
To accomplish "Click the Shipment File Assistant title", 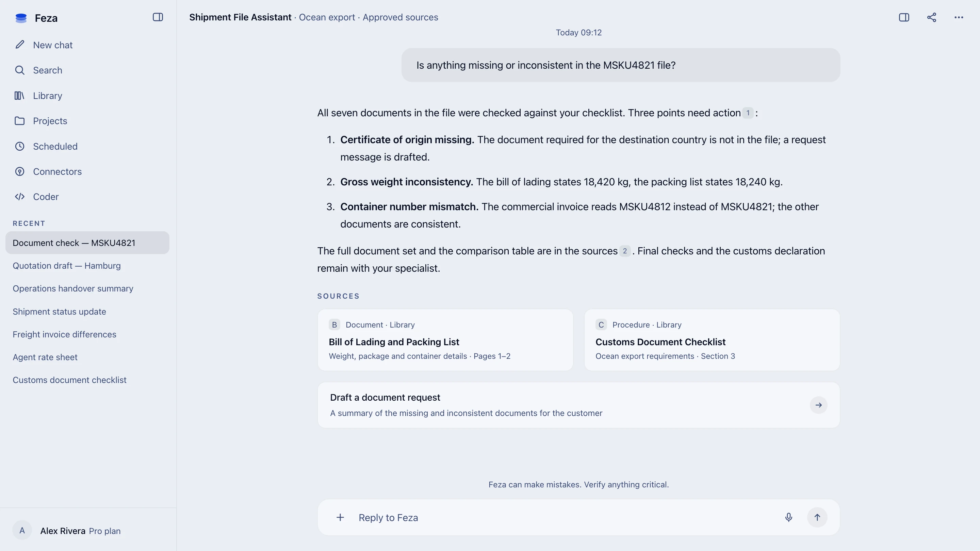I will coord(240,17).
